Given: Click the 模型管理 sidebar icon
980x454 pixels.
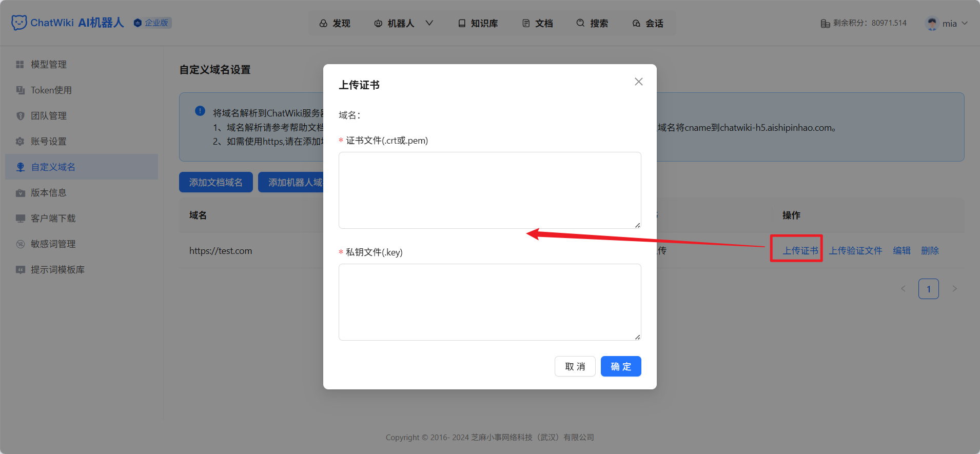Looking at the screenshot, I should (x=20, y=65).
